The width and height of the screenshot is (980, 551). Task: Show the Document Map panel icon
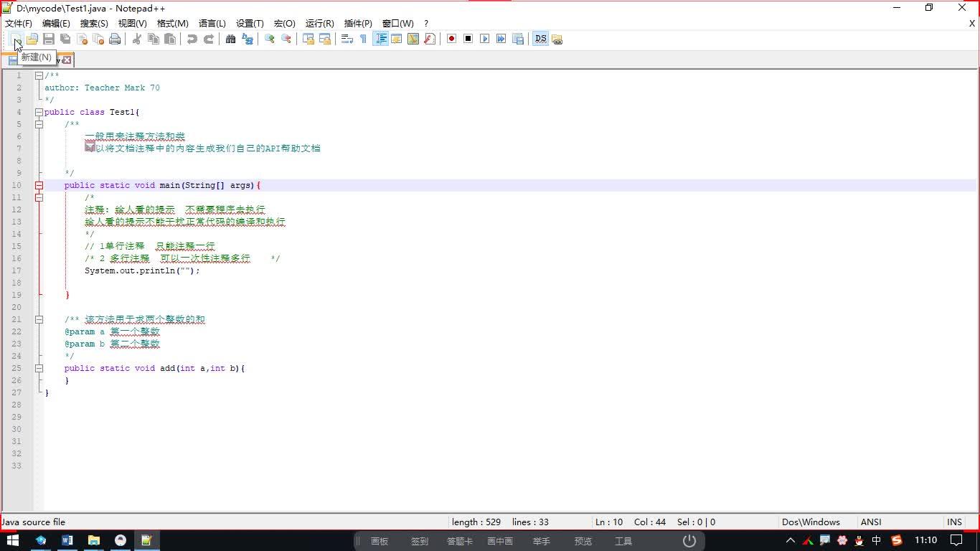(x=413, y=39)
